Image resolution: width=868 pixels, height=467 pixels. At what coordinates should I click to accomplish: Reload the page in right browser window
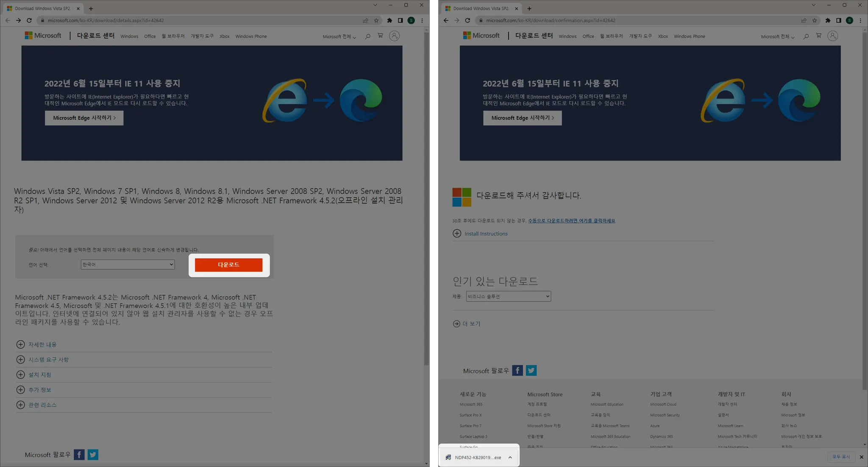point(467,20)
